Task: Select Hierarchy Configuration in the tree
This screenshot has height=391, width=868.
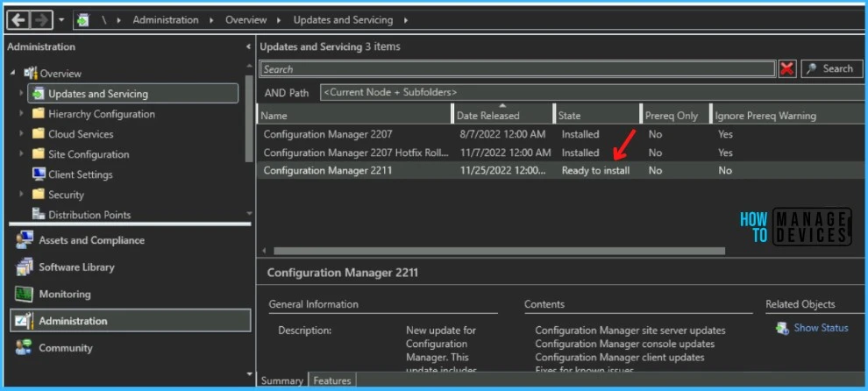Action: point(102,114)
